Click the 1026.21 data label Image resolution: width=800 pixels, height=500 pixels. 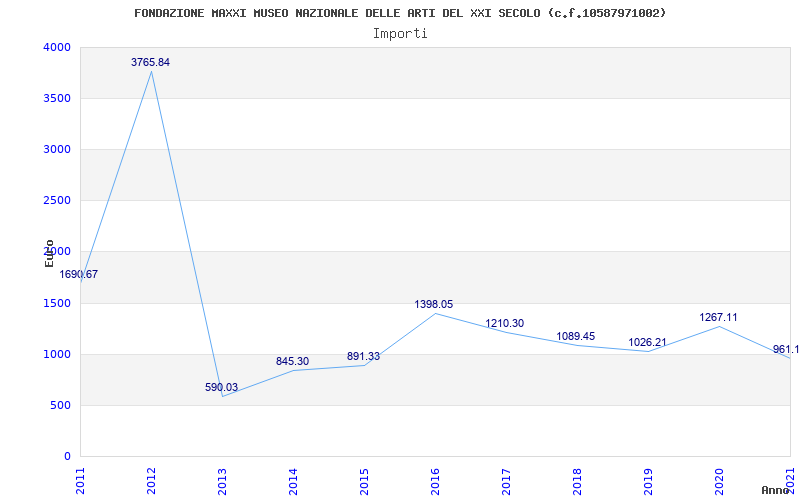pos(647,342)
